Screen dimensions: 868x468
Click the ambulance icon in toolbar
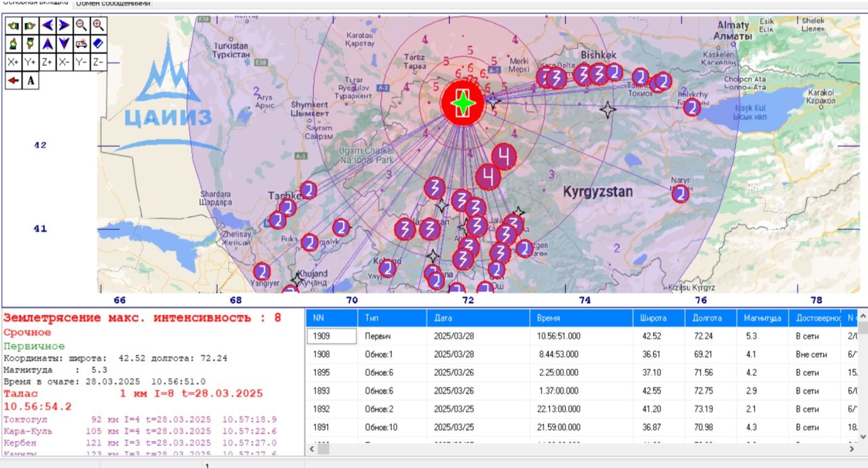click(x=81, y=43)
